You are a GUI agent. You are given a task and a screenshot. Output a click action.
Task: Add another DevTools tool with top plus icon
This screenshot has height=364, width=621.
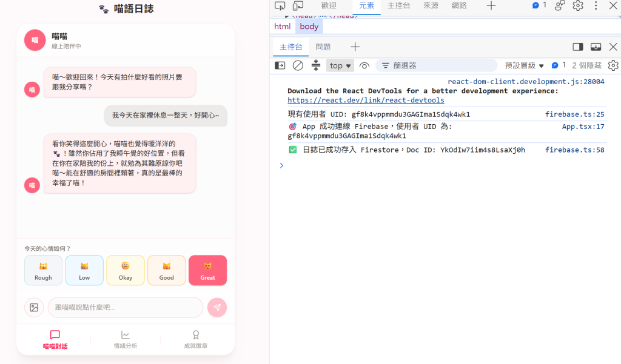pos(491,5)
